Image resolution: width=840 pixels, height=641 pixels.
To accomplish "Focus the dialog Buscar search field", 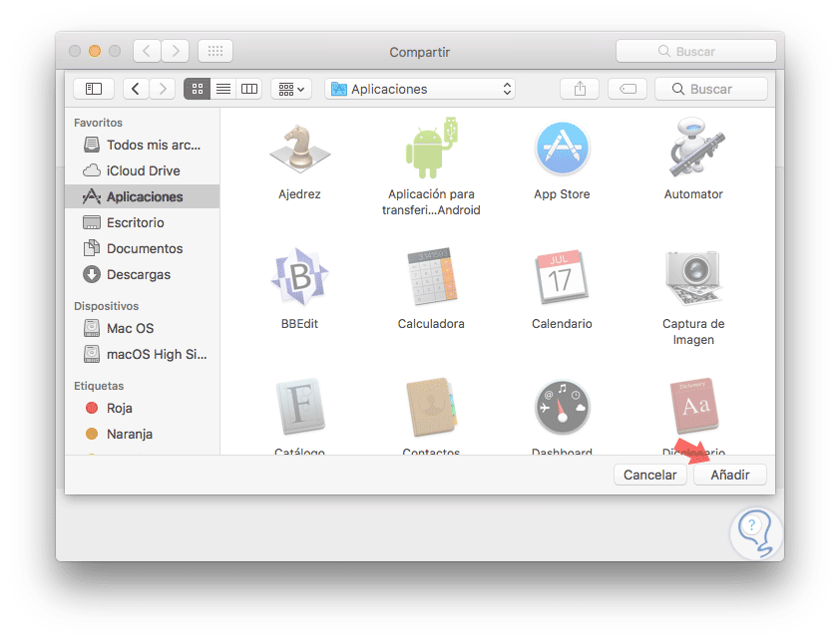I will click(711, 89).
